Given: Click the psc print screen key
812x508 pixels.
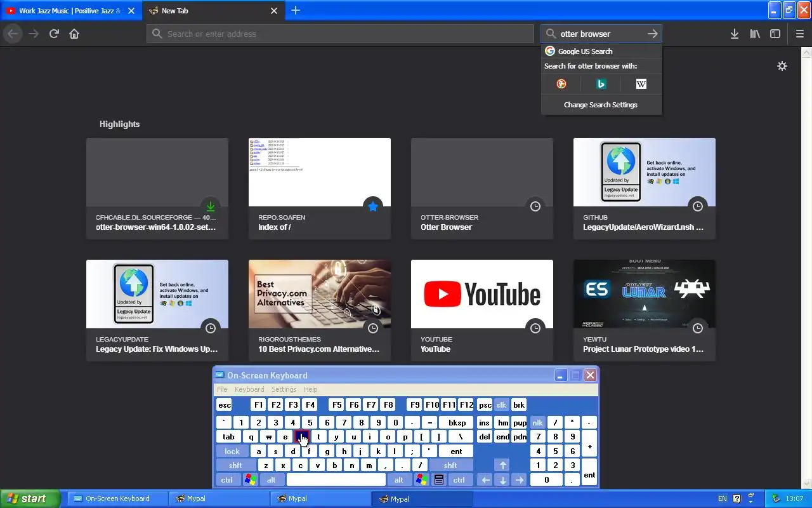Looking at the screenshot, I should [485, 405].
